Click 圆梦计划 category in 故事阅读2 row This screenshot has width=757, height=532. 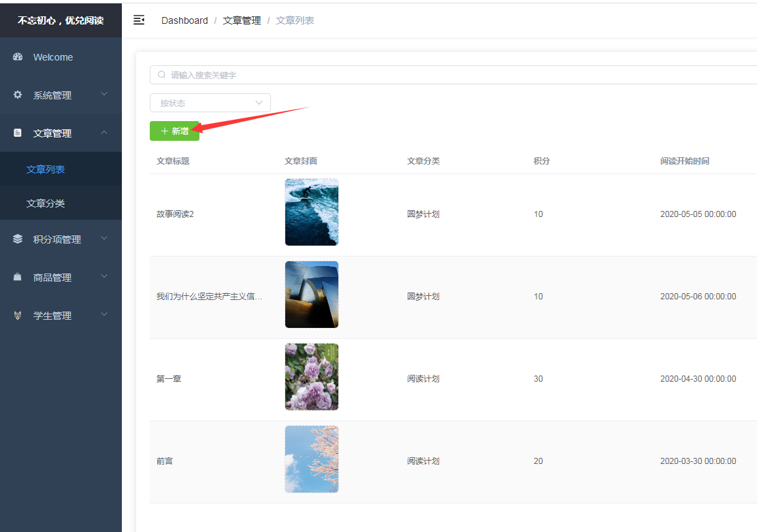tap(423, 214)
